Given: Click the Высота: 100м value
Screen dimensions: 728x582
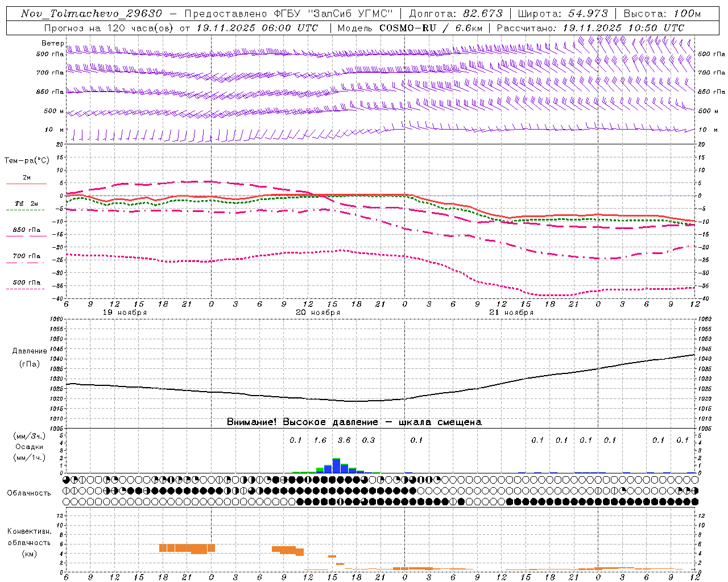Looking at the screenshot, I should 663,14.
